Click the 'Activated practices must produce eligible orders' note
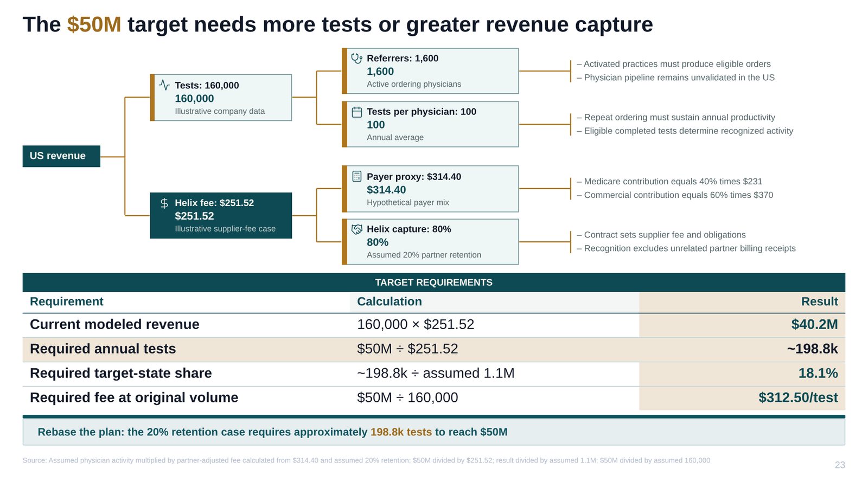 tap(674, 64)
